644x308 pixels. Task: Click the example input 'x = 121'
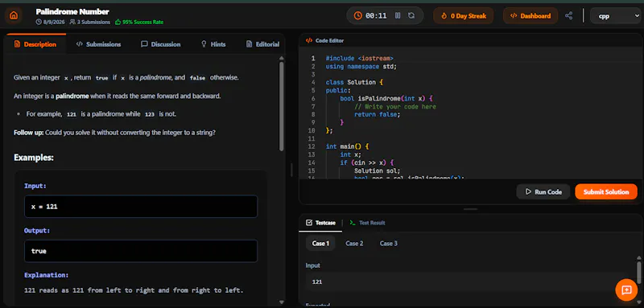[141, 207]
